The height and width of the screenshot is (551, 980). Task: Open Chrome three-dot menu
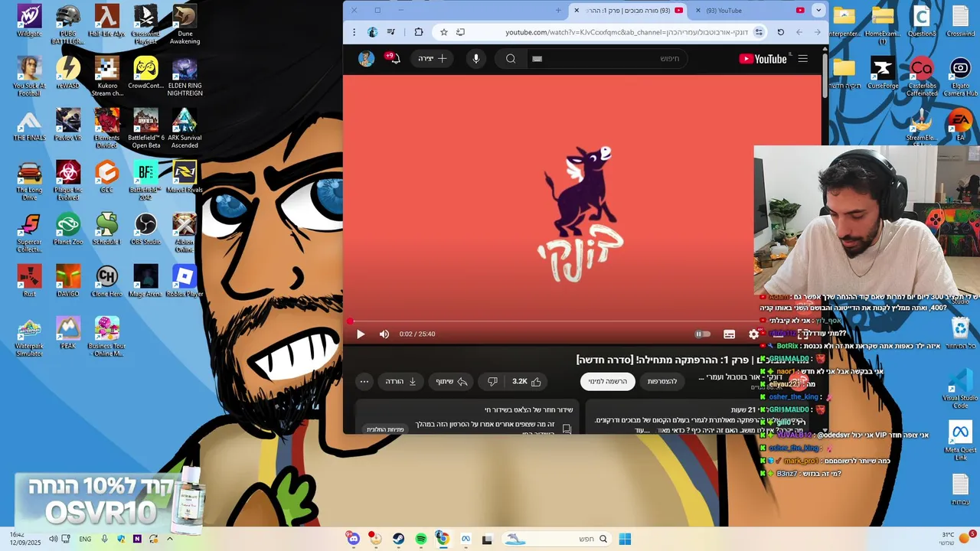pos(354,32)
